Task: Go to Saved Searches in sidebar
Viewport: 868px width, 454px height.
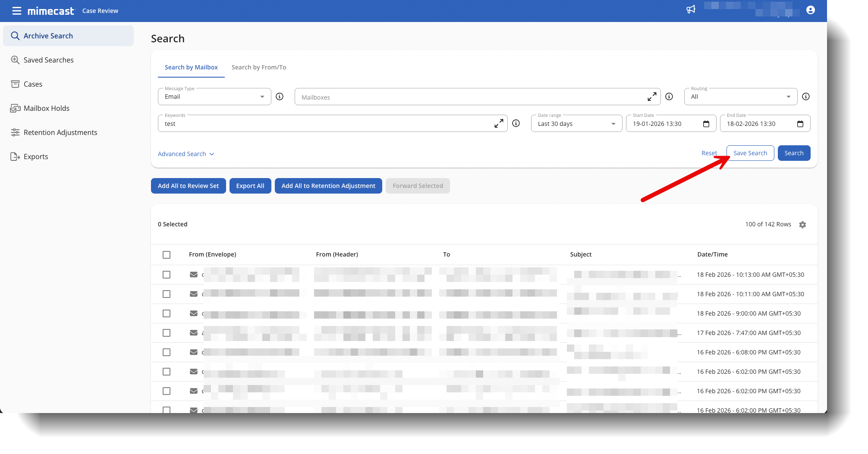Action: coord(48,60)
